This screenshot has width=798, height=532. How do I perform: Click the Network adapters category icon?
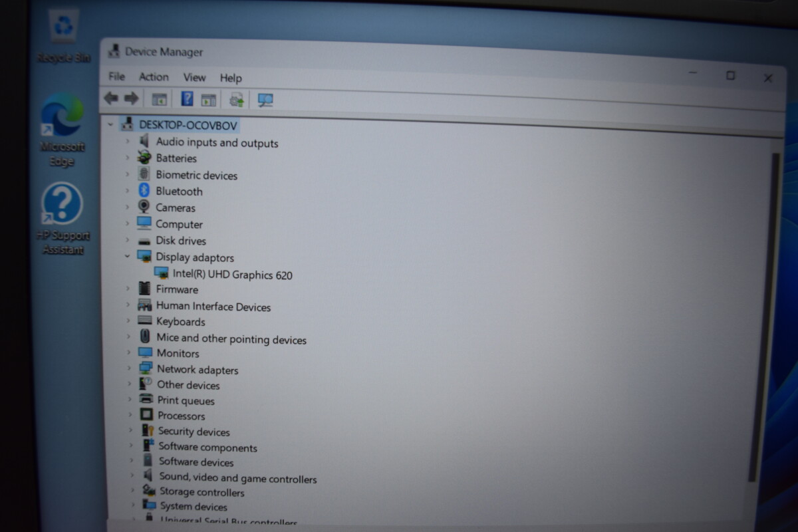click(146, 369)
